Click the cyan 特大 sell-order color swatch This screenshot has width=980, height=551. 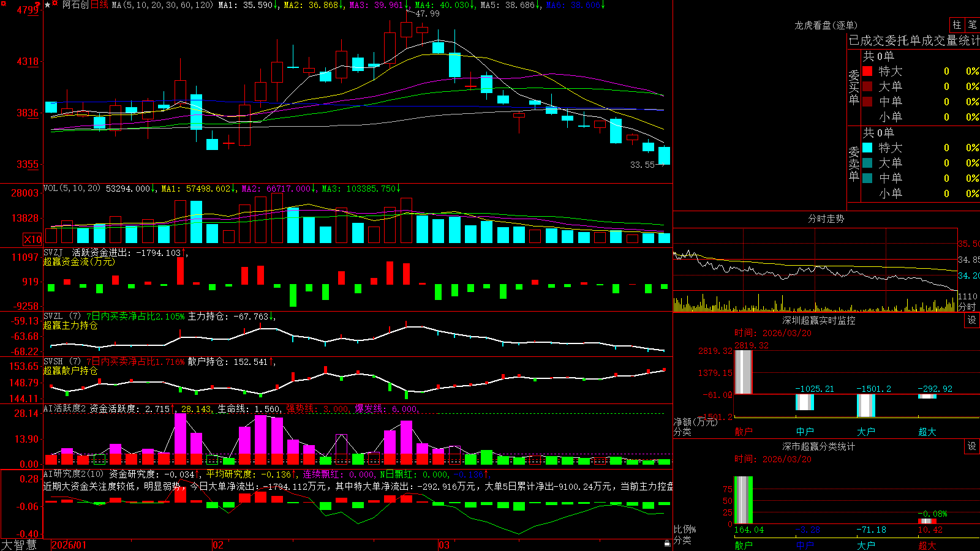(867, 148)
